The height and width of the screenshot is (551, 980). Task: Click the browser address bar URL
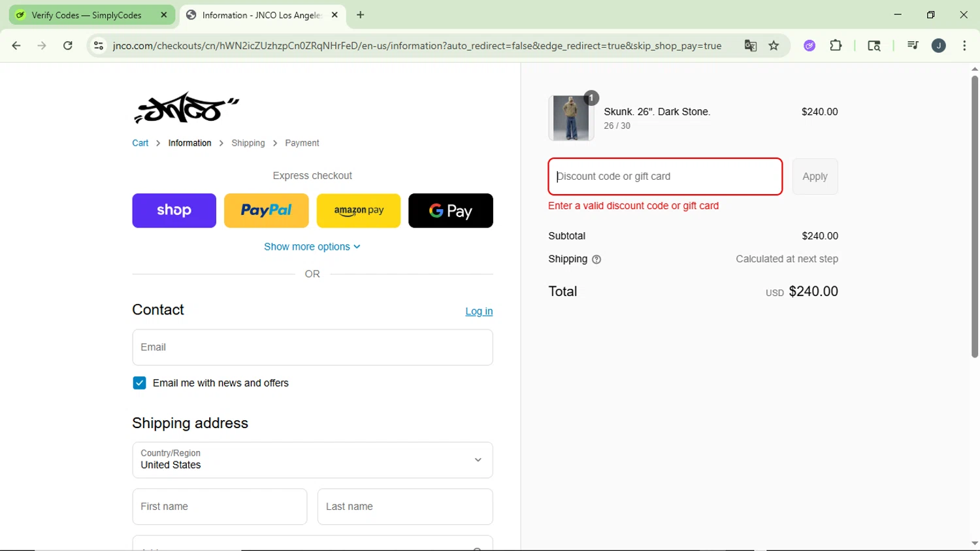(417, 46)
